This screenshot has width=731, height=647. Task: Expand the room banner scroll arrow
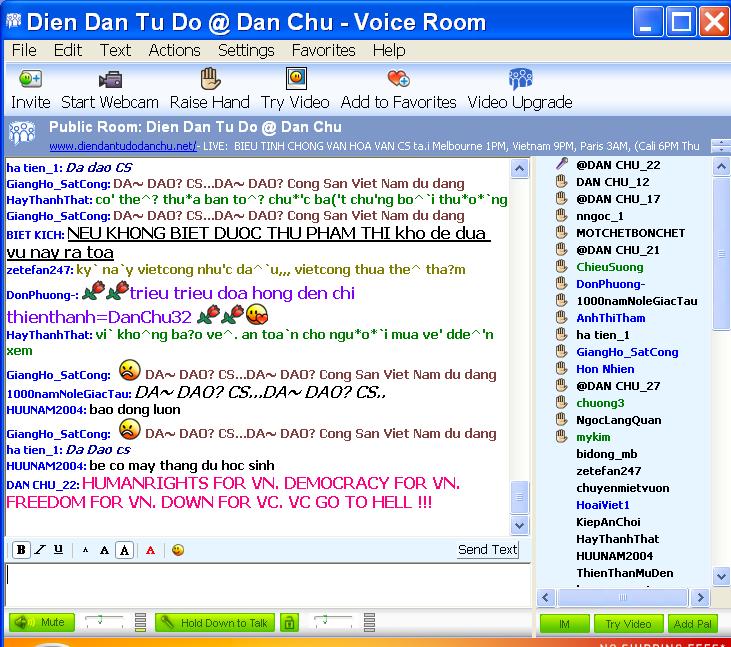(x=719, y=146)
